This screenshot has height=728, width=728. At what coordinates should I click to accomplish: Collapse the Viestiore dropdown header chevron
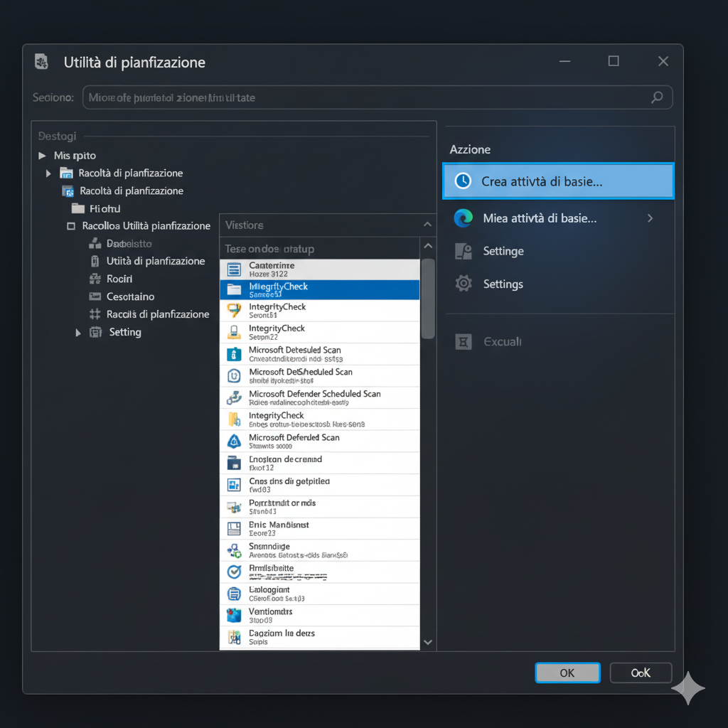pyautogui.click(x=427, y=225)
